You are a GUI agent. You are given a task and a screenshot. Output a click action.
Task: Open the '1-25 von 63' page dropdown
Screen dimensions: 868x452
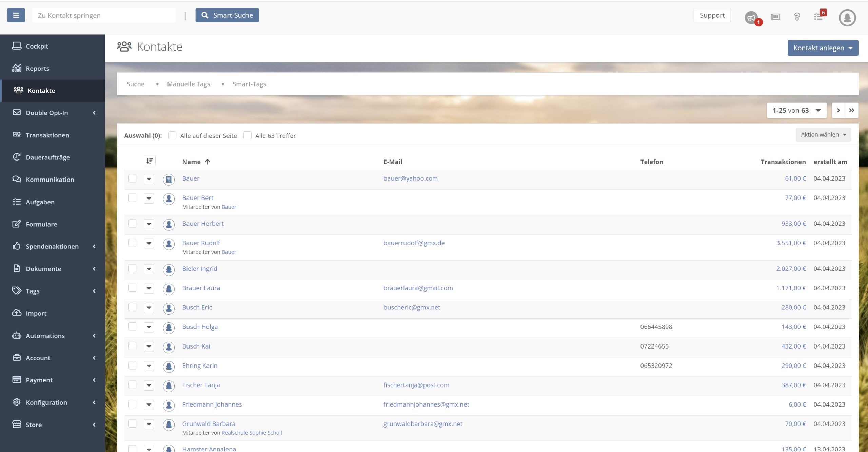[x=796, y=110]
